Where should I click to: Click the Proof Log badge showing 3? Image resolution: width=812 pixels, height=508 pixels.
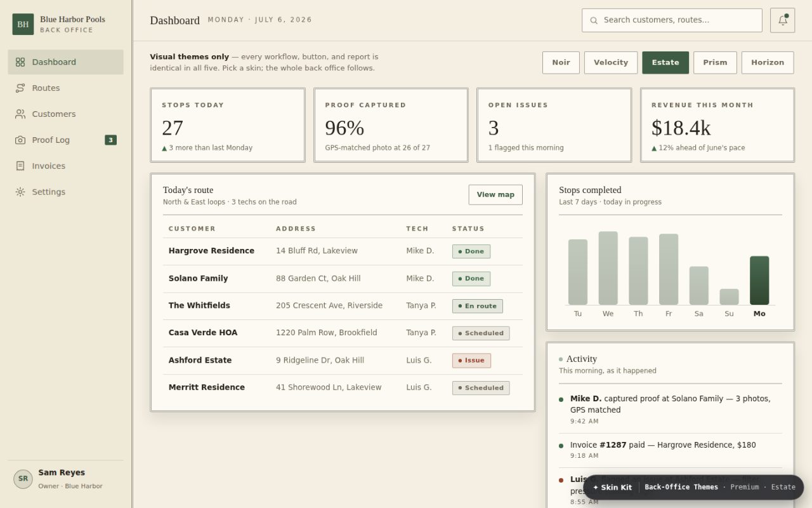pyautogui.click(x=110, y=140)
